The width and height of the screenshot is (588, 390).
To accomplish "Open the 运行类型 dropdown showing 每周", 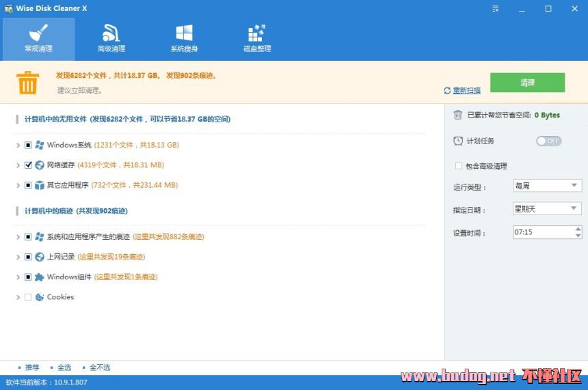I will (547, 186).
